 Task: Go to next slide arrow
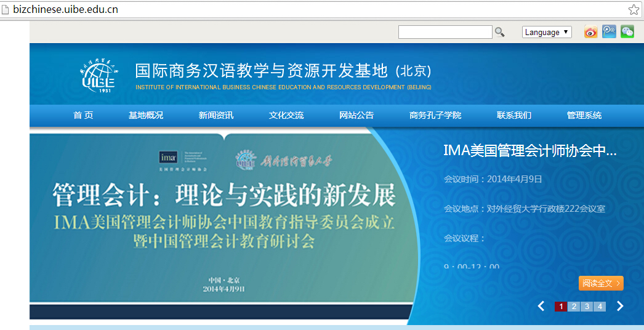[620, 306]
